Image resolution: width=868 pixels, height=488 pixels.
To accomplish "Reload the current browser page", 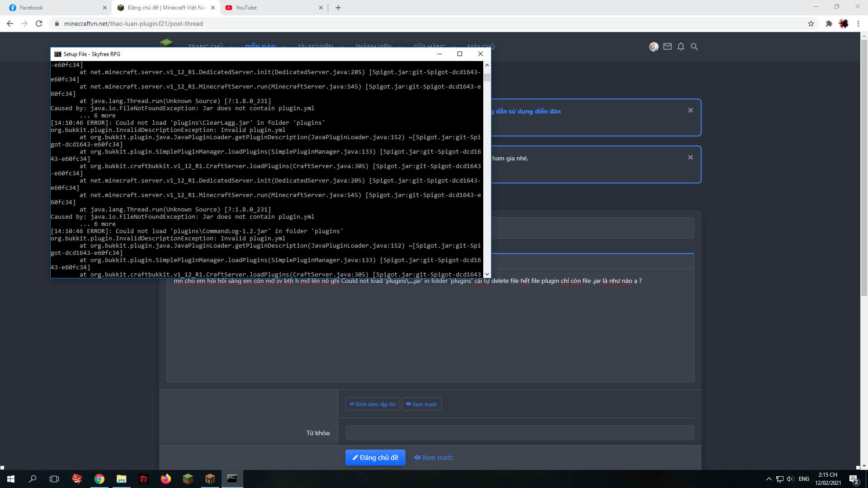I will (x=39, y=23).
